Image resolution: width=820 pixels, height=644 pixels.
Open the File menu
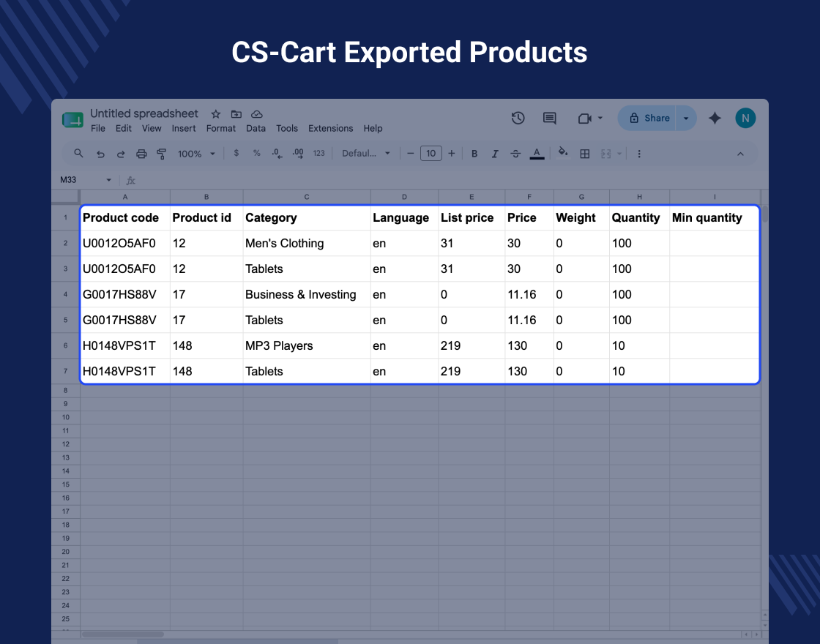tap(98, 128)
